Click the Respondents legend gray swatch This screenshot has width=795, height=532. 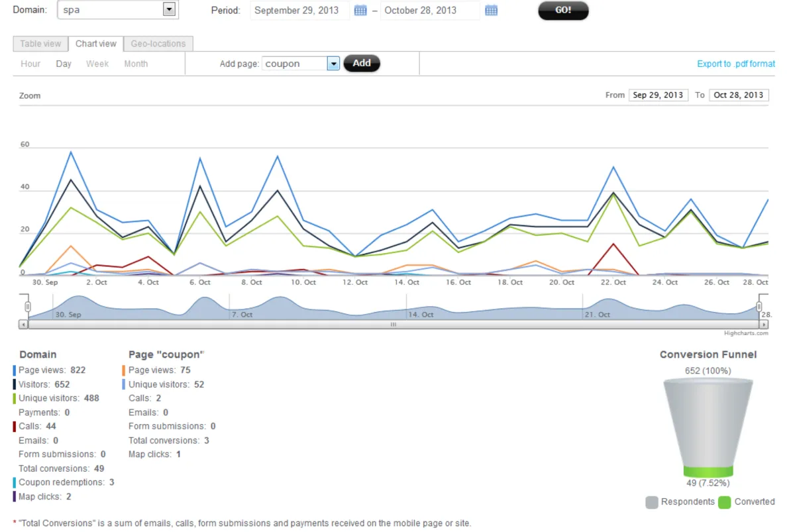[x=652, y=502]
